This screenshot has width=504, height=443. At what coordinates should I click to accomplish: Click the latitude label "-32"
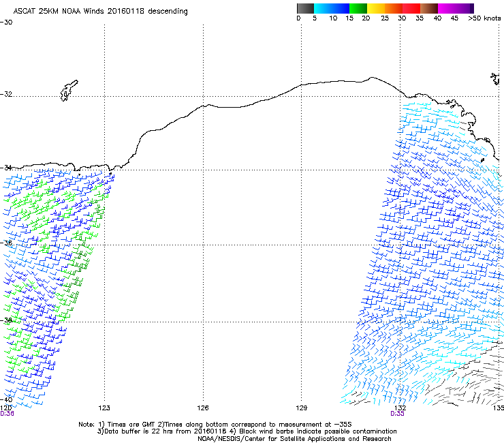(x=6, y=94)
